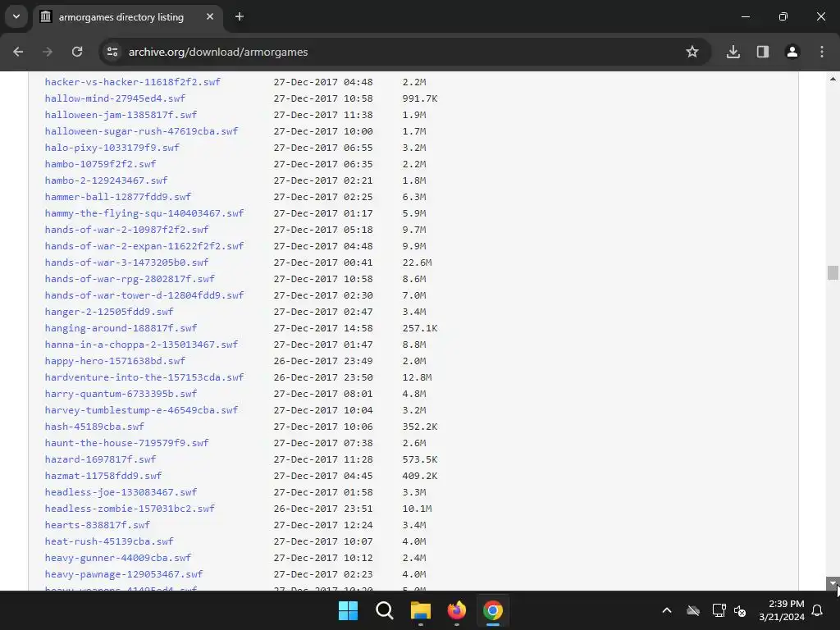This screenshot has height=630, width=840.
Task: Open hallow-mind-27945ed4.swf link
Action: [115, 98]
